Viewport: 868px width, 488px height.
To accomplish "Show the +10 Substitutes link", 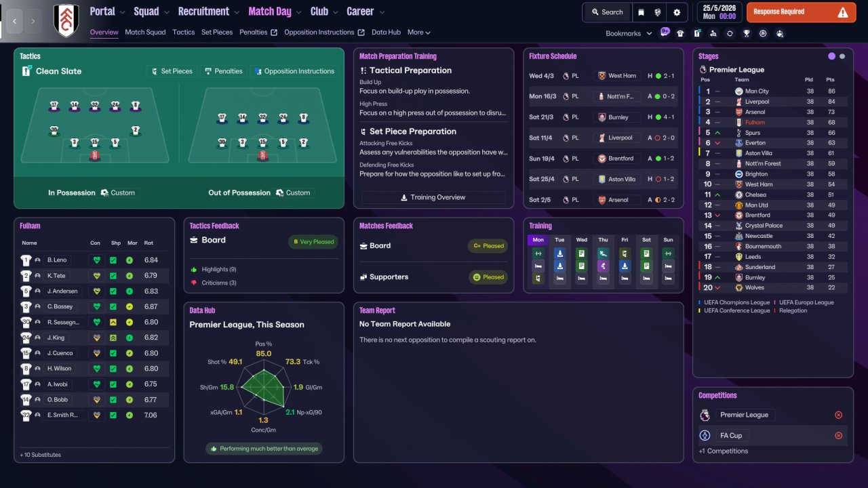I will [x=41, y=455].
